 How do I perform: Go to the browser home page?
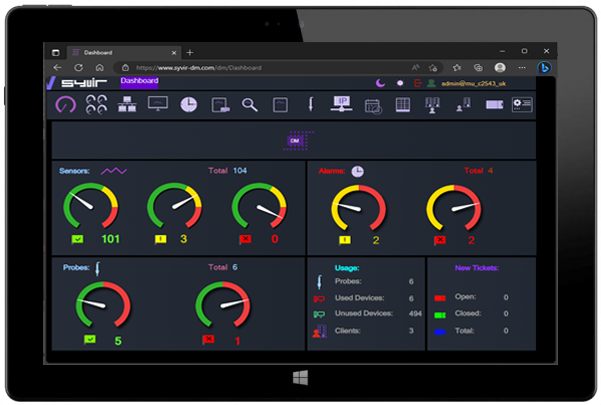point(100,68)
